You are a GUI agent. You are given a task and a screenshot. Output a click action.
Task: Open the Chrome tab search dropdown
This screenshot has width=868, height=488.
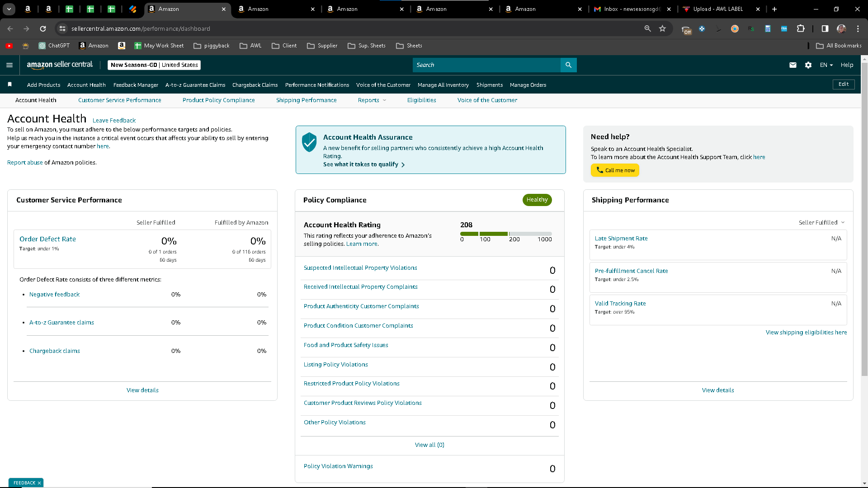(x=9, y=9)
